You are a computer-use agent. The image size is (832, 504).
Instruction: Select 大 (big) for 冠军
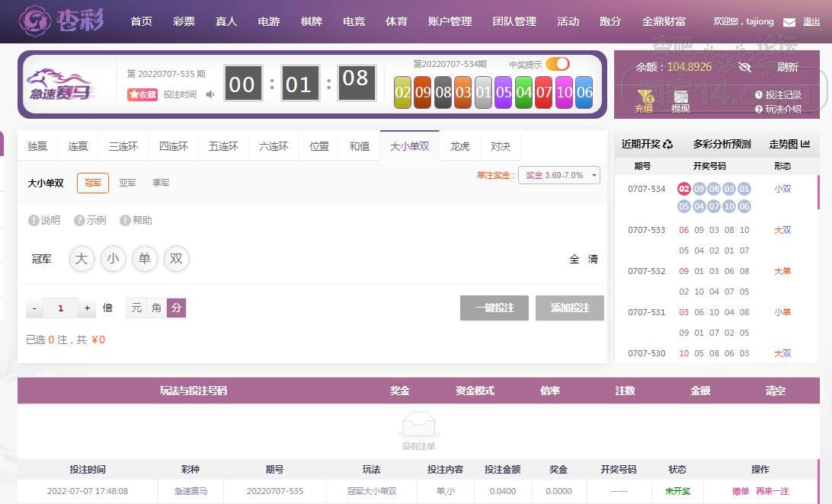pos(82,259)
